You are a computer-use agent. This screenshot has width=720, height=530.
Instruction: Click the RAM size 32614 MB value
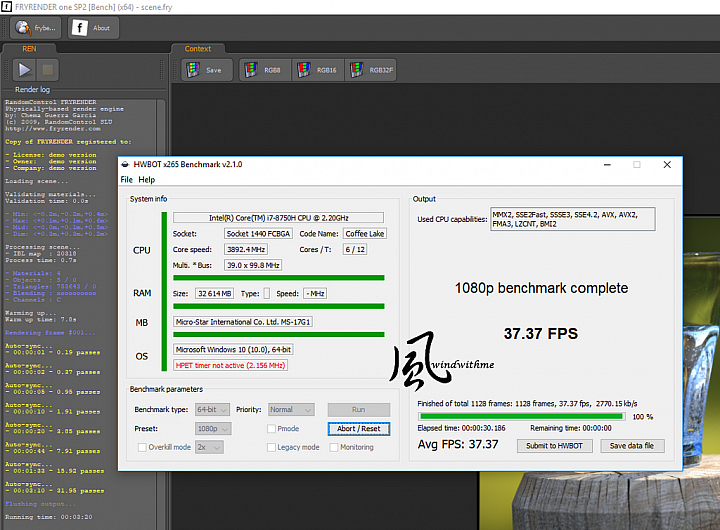pos(214,293)
